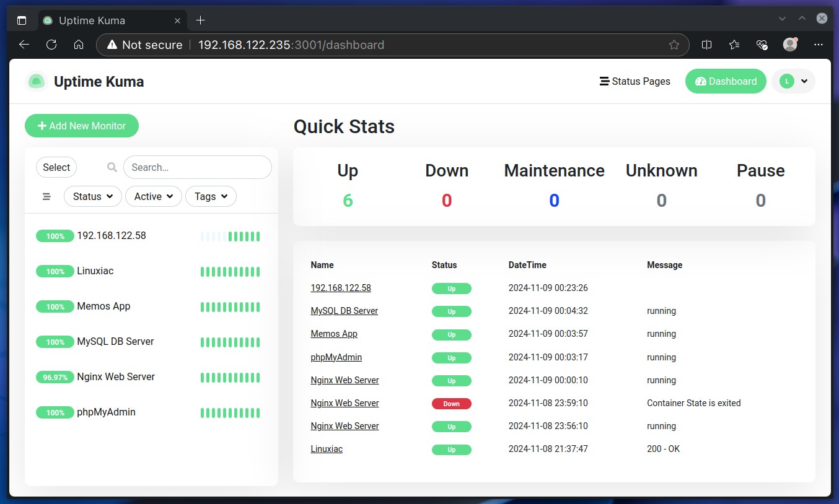Reload page with browser refresh icon
The image size is (839, 504).
(51, 45)
